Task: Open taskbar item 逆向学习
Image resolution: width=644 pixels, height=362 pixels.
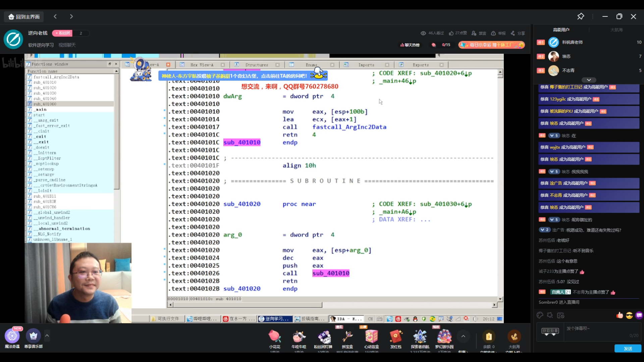Action: [x=275, y=319]
